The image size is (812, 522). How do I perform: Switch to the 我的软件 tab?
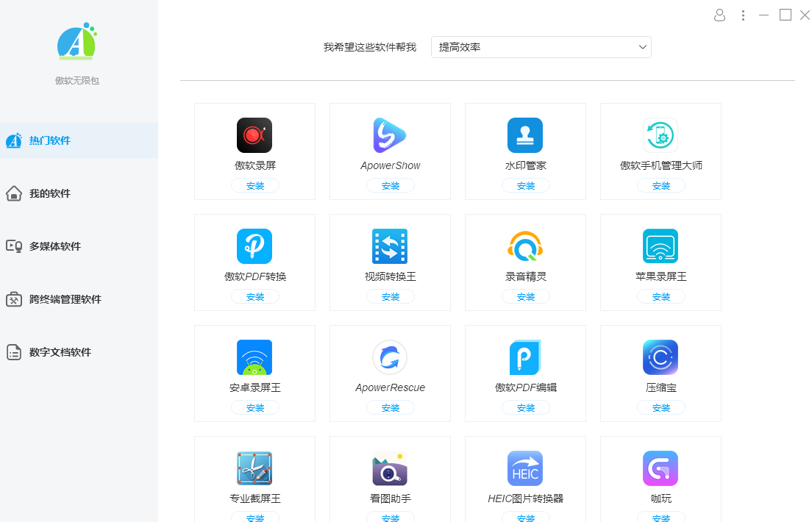click(79, 193)
